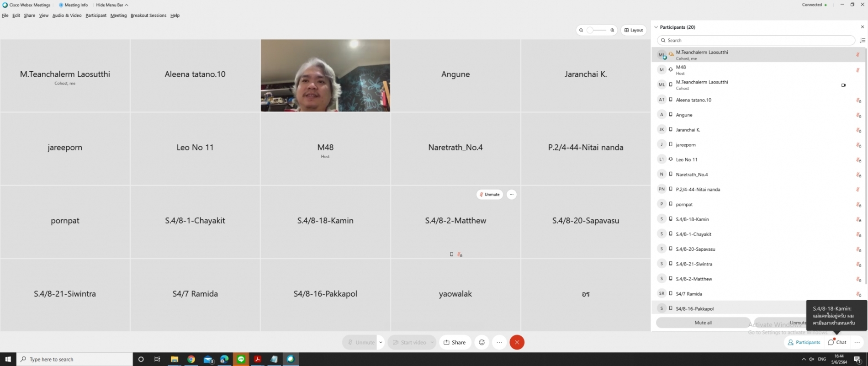This screenshot has width=868, height=366.
Task: Toggle mute icon for Angune row
Action: click(x=858, y=115)
